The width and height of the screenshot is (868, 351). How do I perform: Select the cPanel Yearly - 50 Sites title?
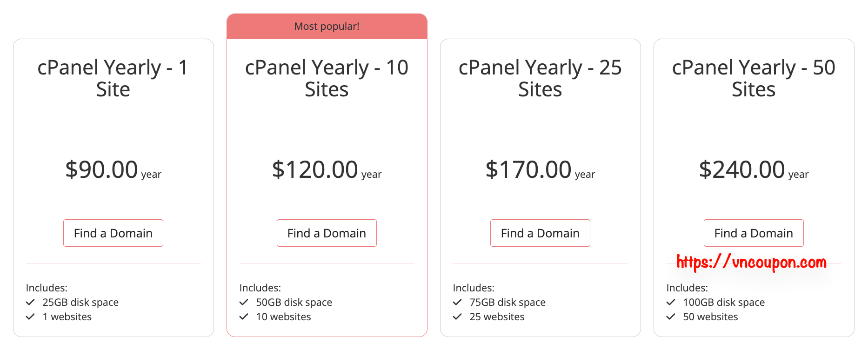coord(754,78)
